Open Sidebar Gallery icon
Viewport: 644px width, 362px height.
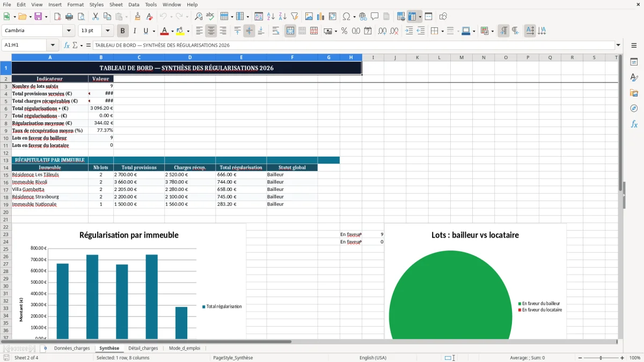click(634, 93)
